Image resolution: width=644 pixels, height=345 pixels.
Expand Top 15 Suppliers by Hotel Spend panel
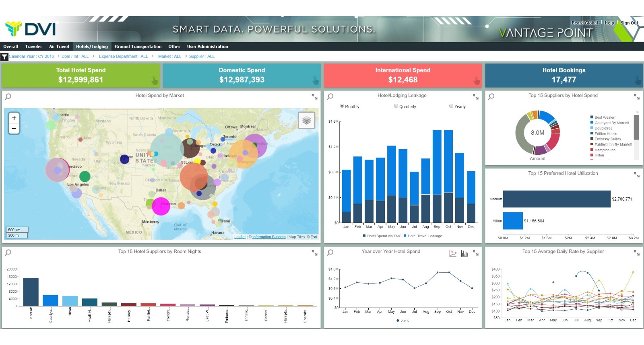pos(637,97)
